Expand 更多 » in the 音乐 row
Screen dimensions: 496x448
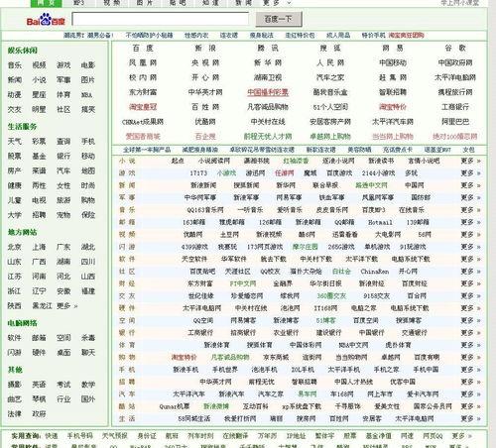471,210
